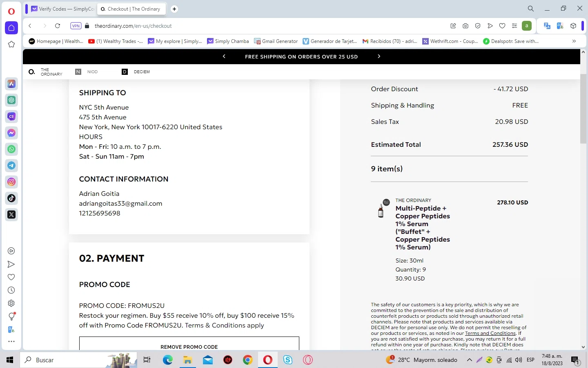Image resolution: width=588 pixels, height=368 pixels.
Task: Go to The Ordinary brand logo
Action: click(45, 72)
